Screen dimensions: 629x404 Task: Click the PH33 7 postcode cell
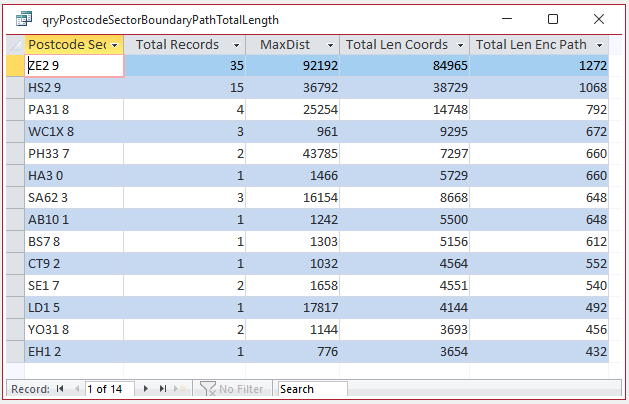pos(74,154)
